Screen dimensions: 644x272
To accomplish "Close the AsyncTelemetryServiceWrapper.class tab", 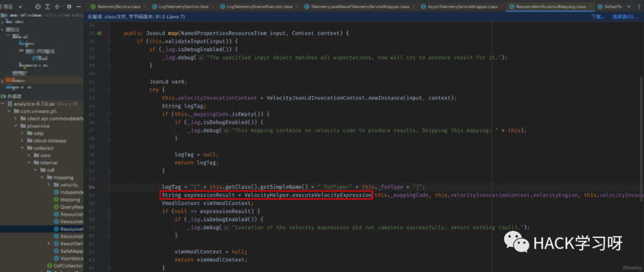I will coord(502,7).
